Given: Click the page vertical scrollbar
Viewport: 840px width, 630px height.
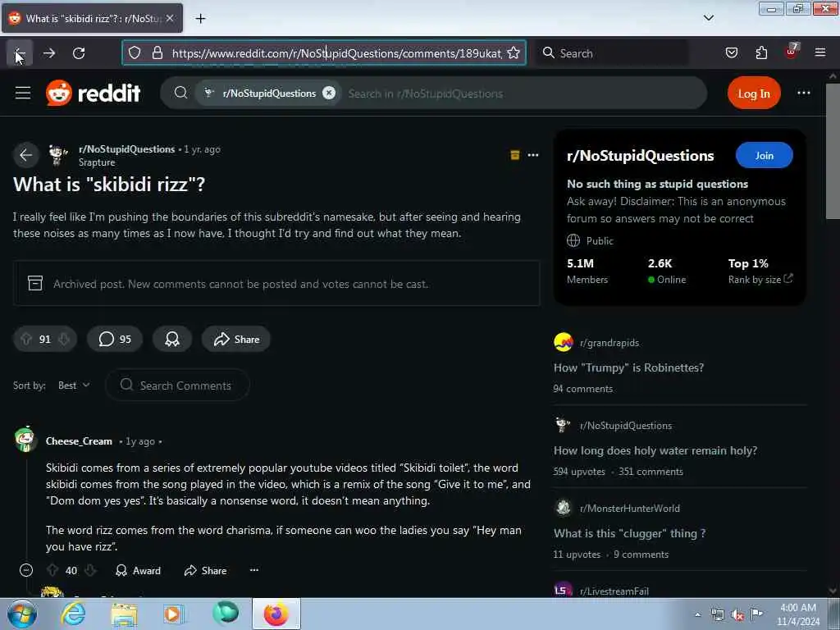Looking at the screenshot, I should pos(832,152).
